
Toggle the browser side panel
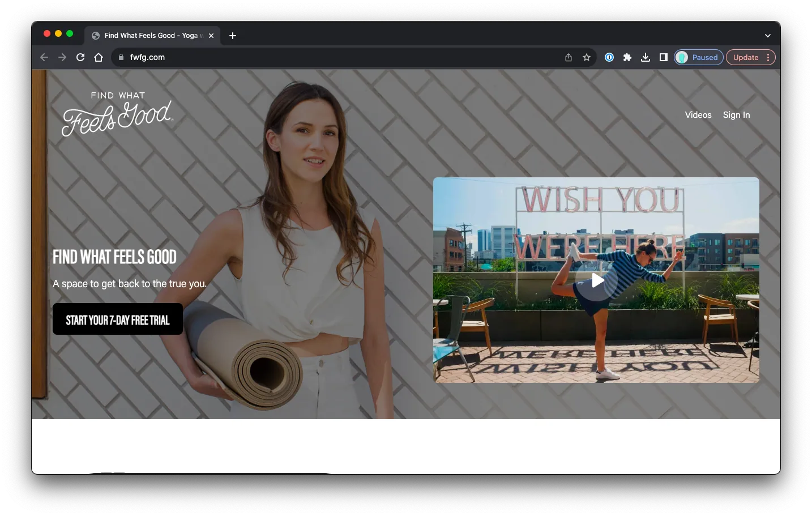coord(664,57)
